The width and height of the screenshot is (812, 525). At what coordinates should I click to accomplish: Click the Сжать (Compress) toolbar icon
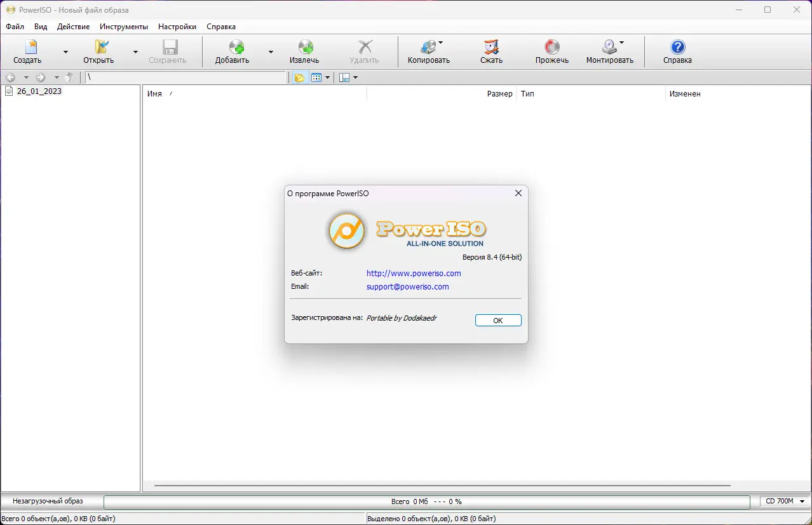click(x=491, y=48)
